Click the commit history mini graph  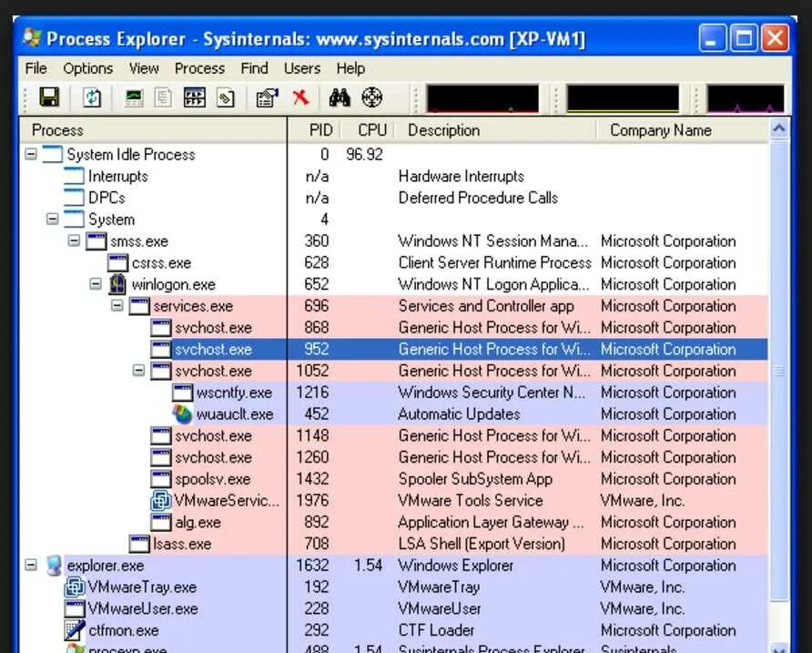click(x=623, y=98)
